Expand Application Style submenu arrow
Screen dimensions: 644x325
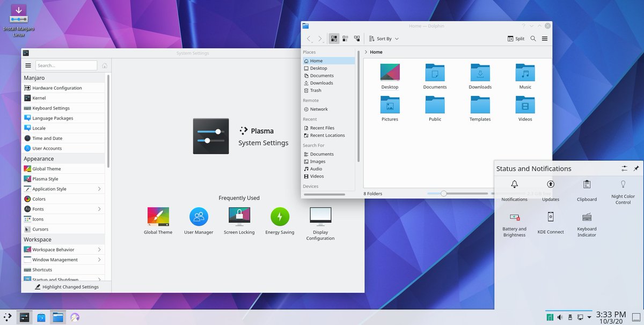(x=99, y=189)
